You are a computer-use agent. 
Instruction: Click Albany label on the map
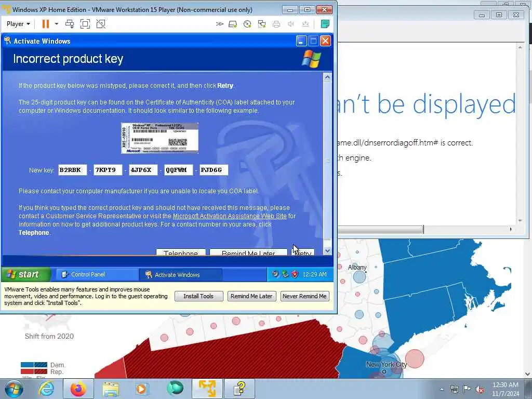click(357, 268)
